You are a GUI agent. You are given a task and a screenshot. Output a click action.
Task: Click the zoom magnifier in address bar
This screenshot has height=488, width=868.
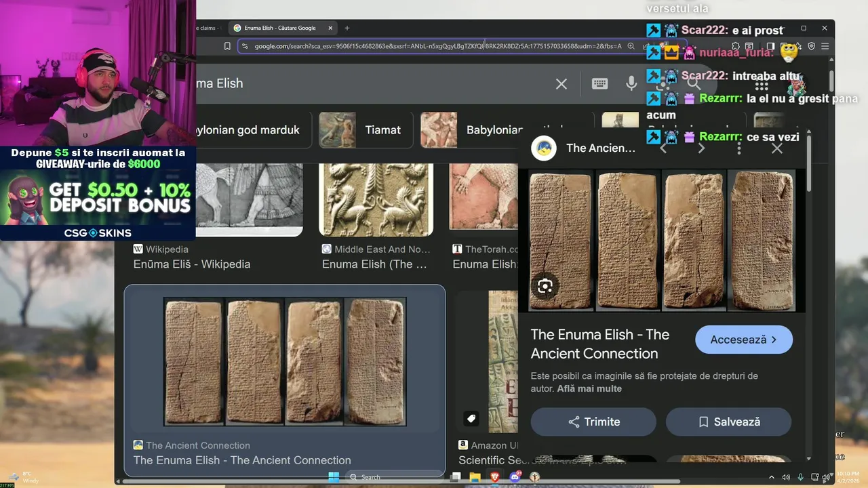631,46
